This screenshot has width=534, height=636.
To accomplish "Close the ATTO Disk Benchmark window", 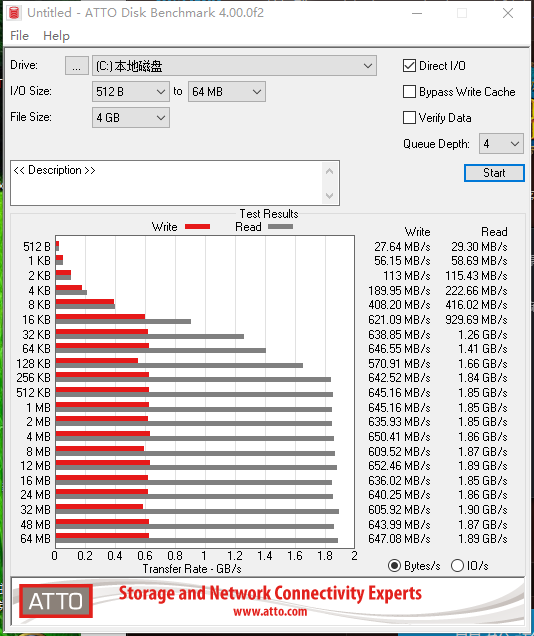I will [x=508, y=13].
